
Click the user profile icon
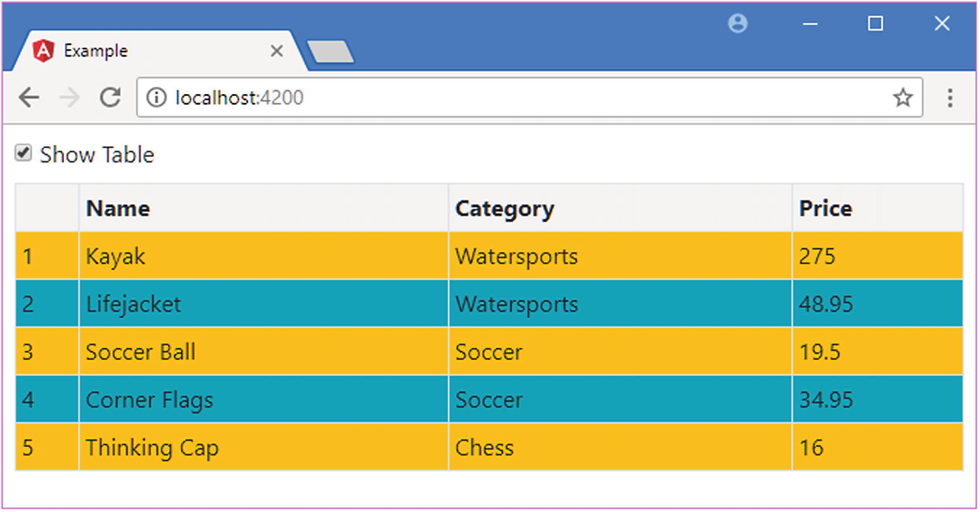tap(737, 24)
